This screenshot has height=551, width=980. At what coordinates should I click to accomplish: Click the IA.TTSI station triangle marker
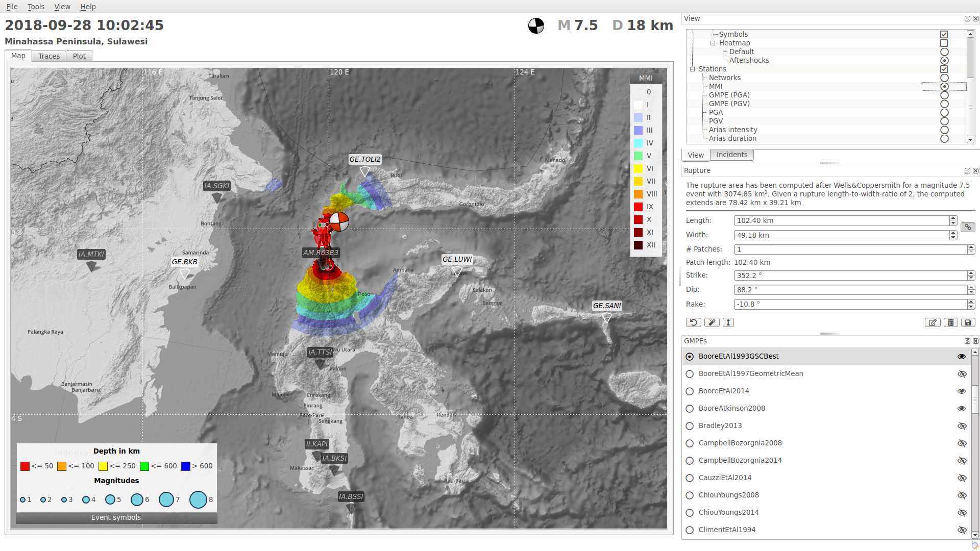tap(320, 364)
